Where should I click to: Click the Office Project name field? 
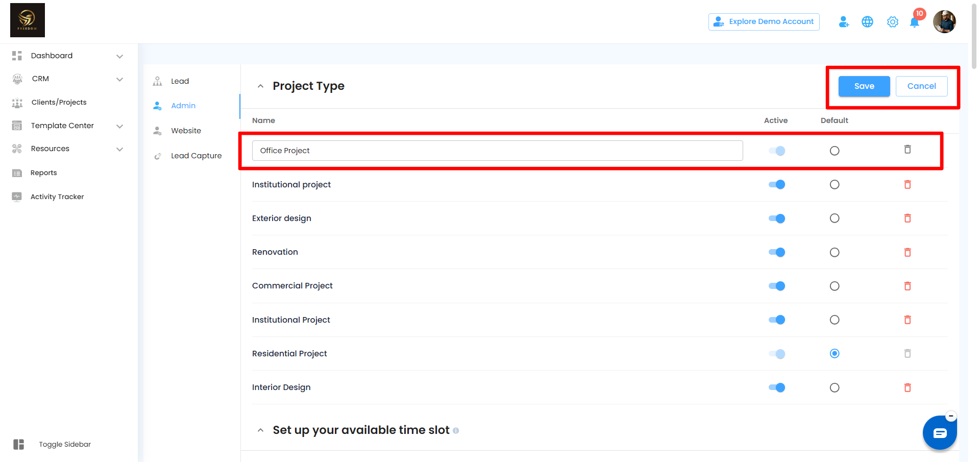click(x=497, y=151)
